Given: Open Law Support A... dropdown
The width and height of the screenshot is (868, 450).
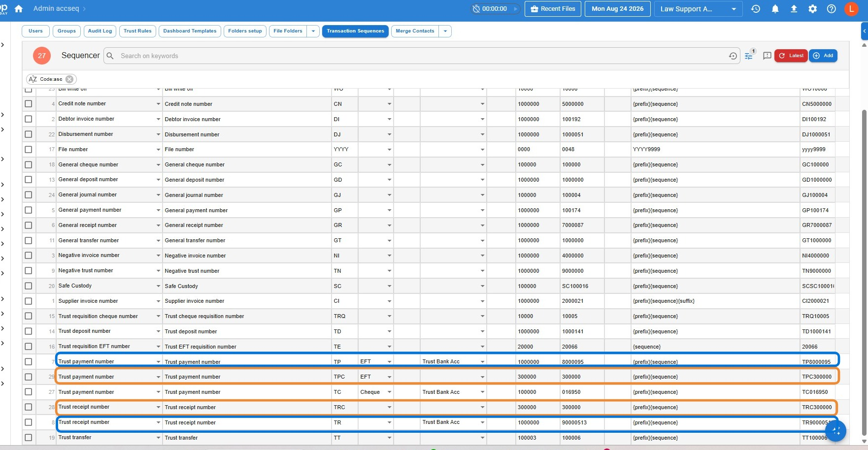Looking at the screenshot, I should [x=698, y=9].
